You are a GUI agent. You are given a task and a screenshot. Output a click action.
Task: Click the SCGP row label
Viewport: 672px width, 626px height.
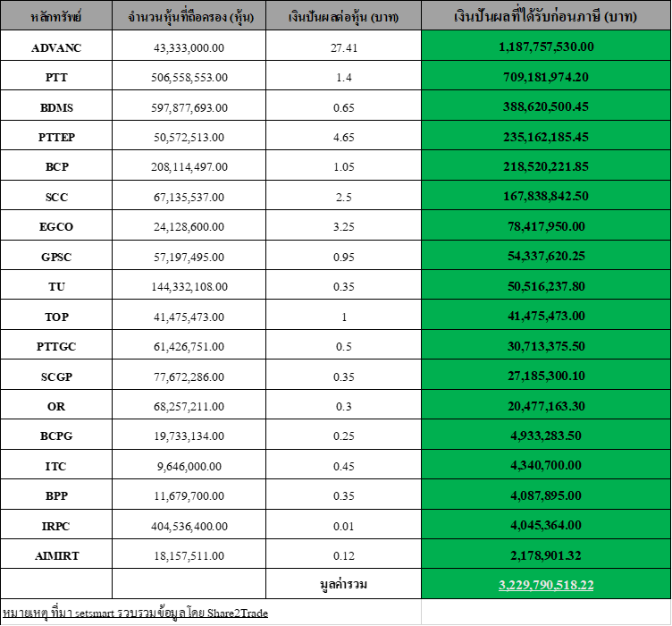[x=55, y=376]
